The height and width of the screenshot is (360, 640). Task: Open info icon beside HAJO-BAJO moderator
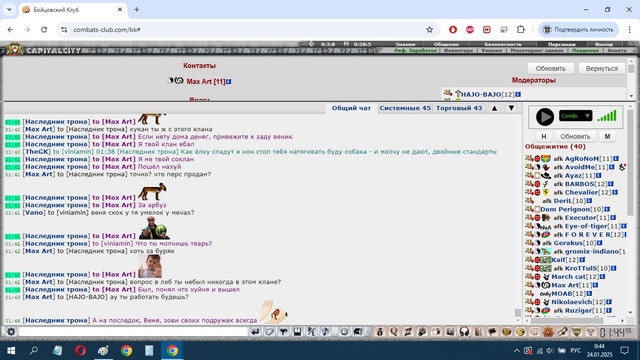518,94
